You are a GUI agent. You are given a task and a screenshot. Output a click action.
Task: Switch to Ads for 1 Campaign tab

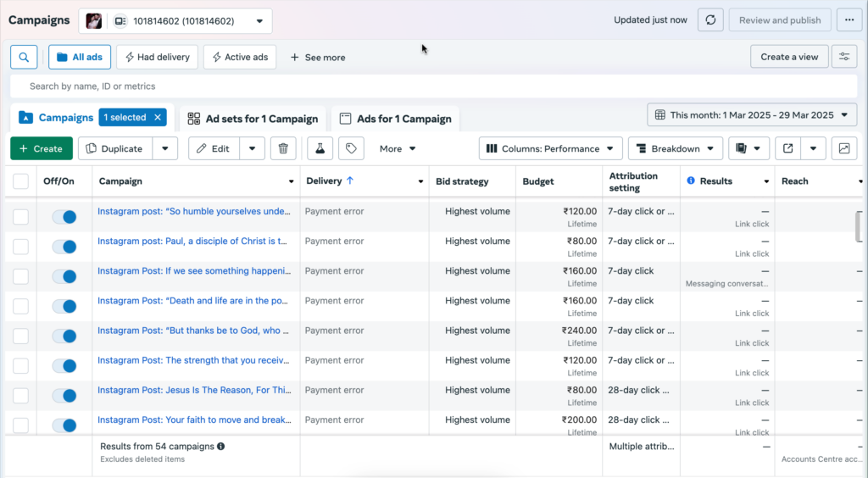[395, 119]
